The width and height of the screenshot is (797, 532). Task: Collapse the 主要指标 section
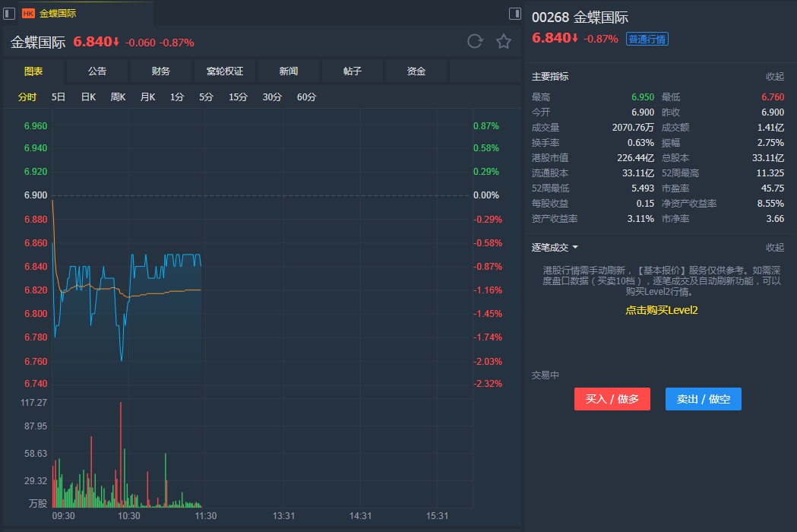pyautogui.click(x=774, y=77)
